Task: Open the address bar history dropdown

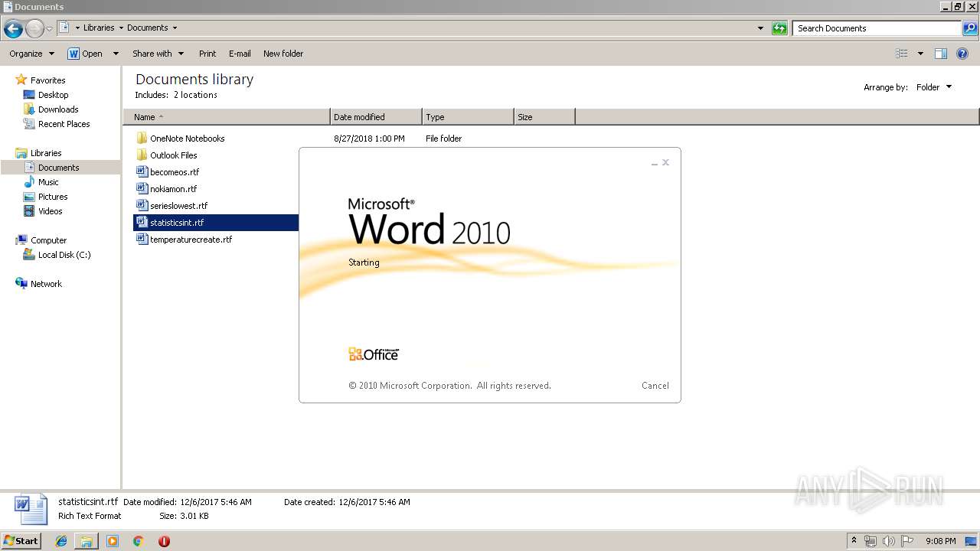Action: click(760, 28)
